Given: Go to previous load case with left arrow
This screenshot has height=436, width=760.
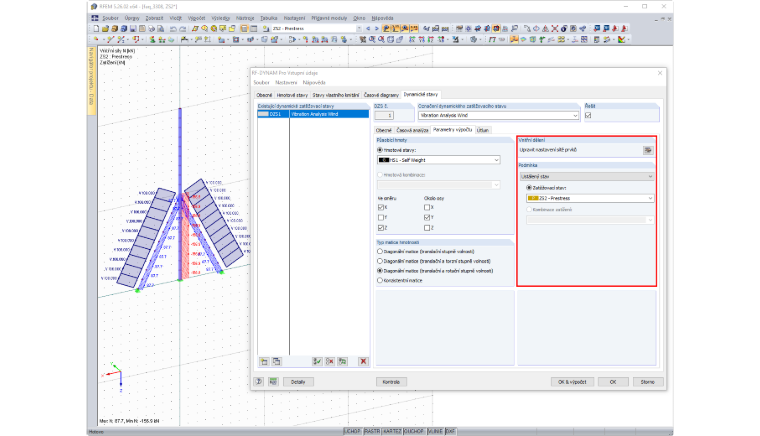Looking at the screenshot, I should (x=368, y=29).
